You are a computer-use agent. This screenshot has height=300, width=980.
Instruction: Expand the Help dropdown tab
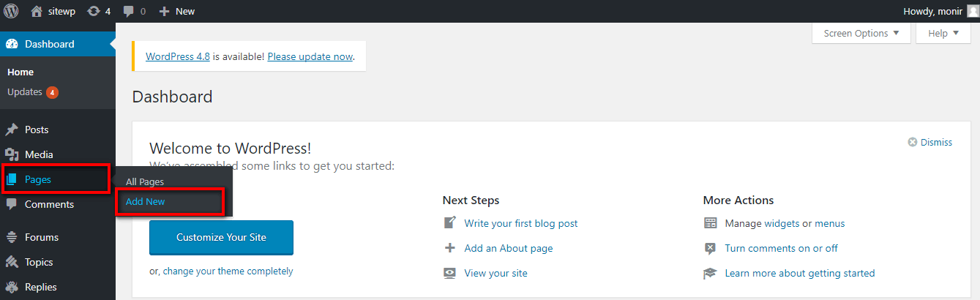click(x=943, y=33)
